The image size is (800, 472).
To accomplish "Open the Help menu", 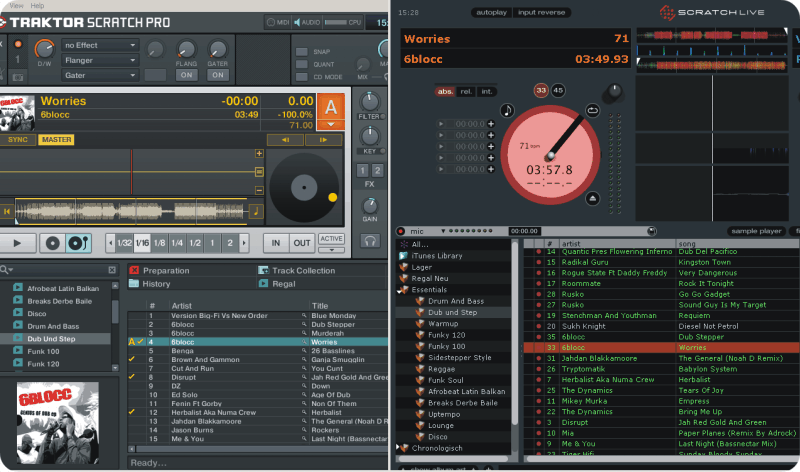I will click(x=38, y=5).
